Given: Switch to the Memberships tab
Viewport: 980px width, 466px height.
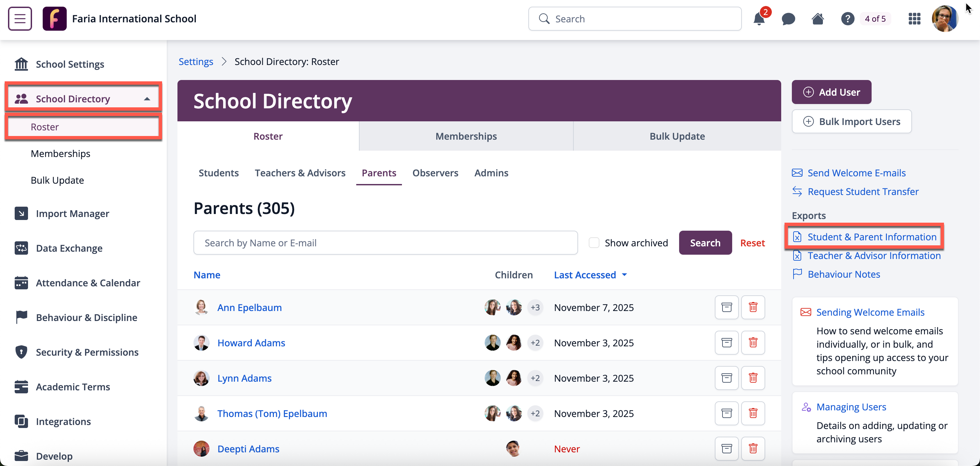Looking at the screenshot, I should pyautogui.click(x=466, y=136).
